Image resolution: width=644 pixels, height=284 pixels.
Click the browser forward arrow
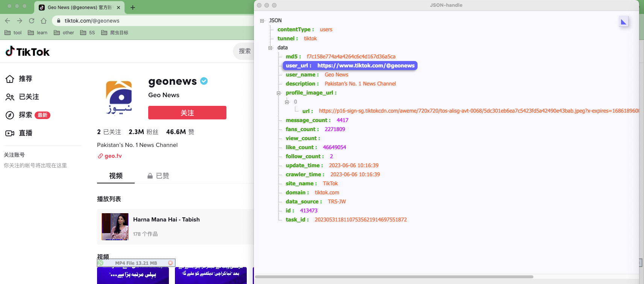(20, 21)
